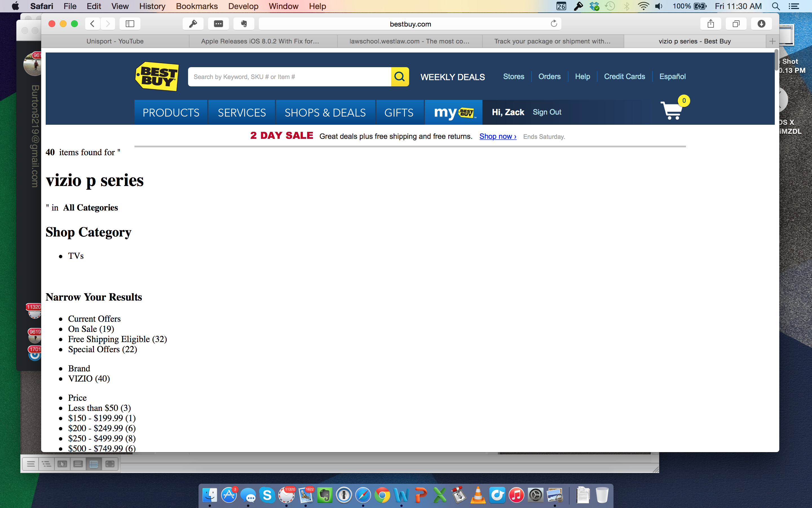Select Notebook Layout view in the Word window
Viewport: 812px width, 508px height.
coord(94,464)
